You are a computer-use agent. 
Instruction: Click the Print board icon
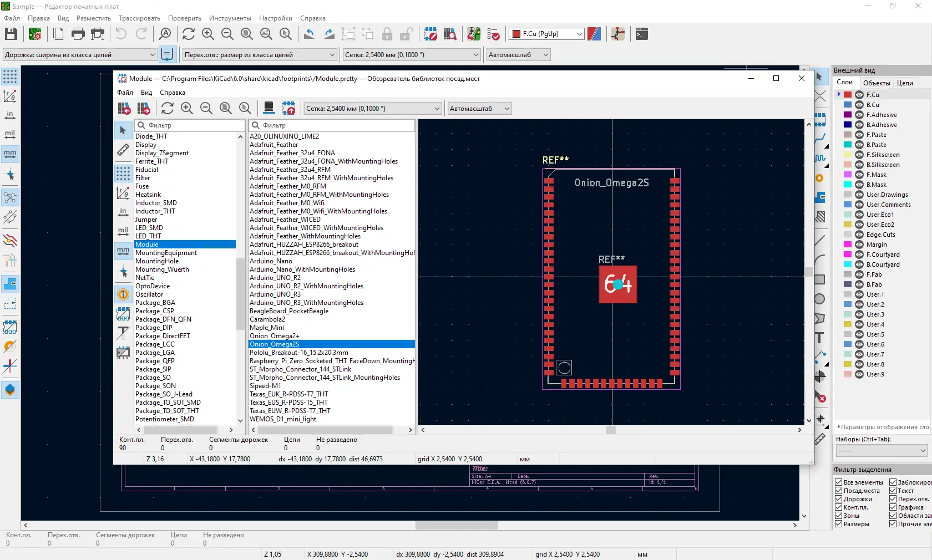click(x=78, y=34)
